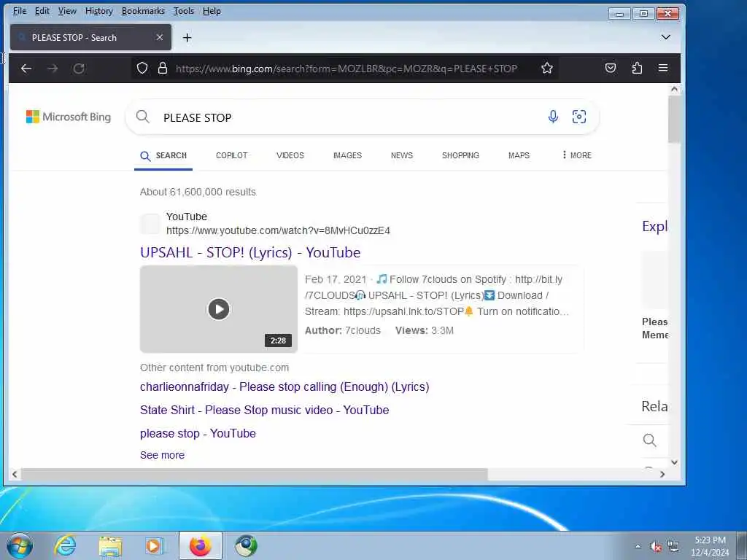This screenshot has width=747, height=560.
Task: Open the Help menu
Action: click(212, 11)
